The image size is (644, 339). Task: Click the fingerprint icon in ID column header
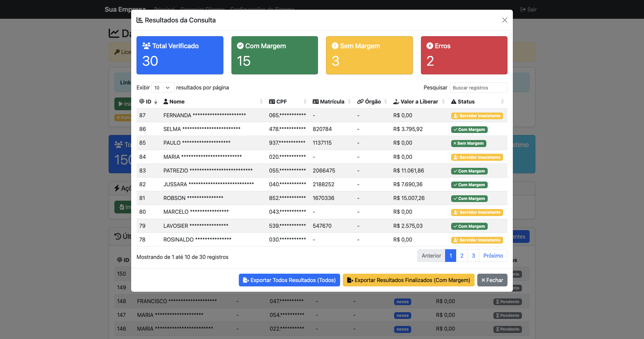pyautogui.click(x=142, y=101)
